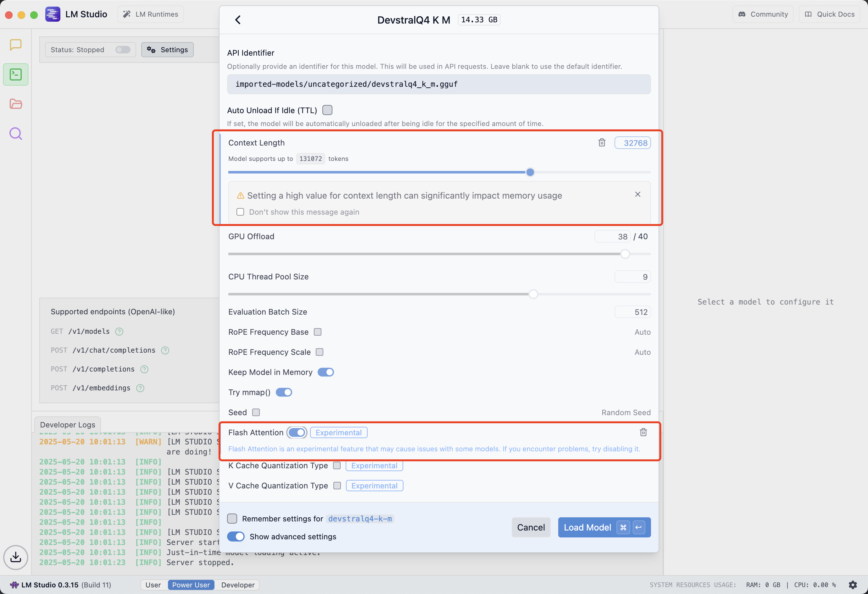Open LM Runtimes from the top bar

151,14
